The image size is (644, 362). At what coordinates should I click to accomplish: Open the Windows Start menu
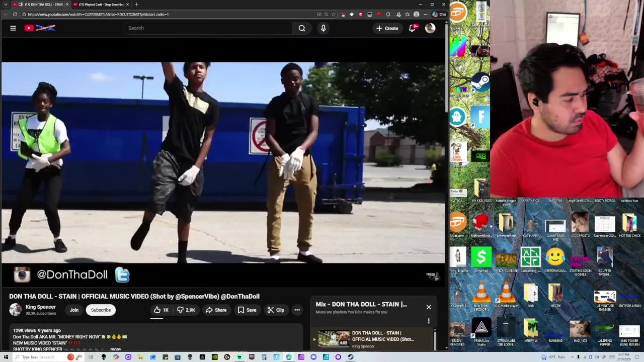coord(6,357)
